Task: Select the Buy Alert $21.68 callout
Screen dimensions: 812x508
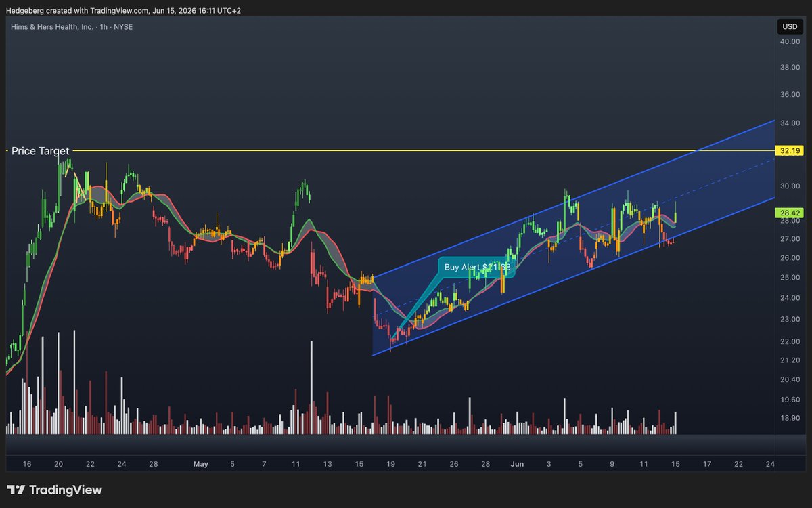Action: point(477,268)
